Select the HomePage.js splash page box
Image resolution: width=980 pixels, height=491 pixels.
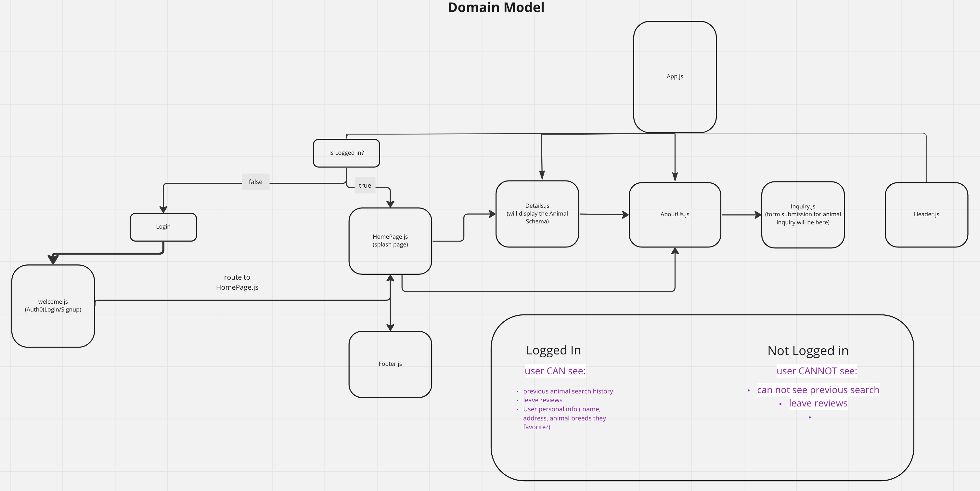pyautogui.click(x=390, y=241)
